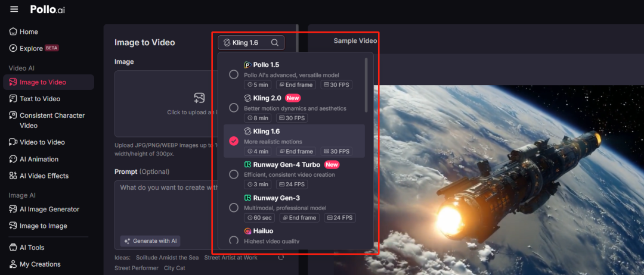Click the Kling logo in the model selector box

227,43
